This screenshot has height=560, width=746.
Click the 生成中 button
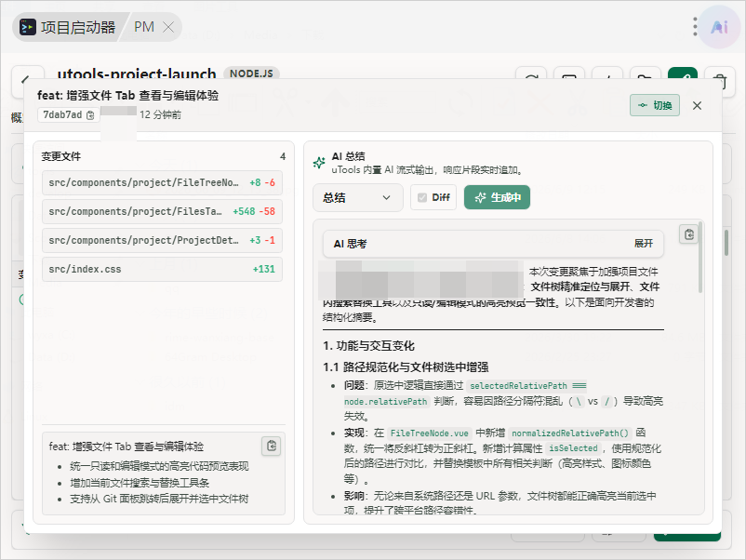[497, 197]
